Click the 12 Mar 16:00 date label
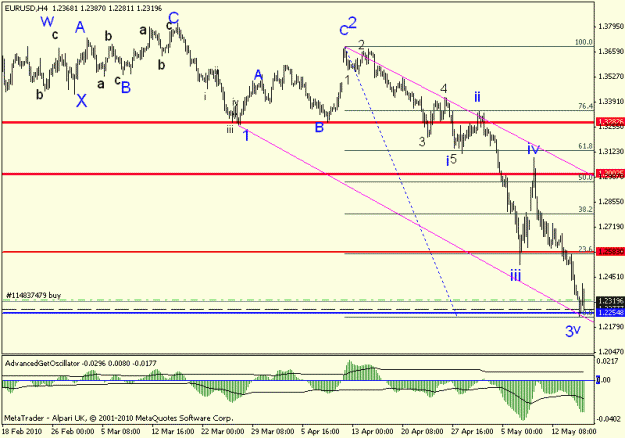The width and height of the screenshot is (625, 438). tap(173, 432)
